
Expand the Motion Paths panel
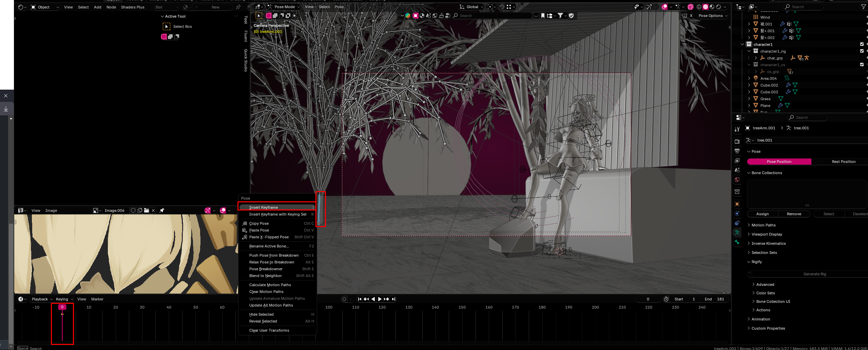pyautogui.click(x=763, y=225)
